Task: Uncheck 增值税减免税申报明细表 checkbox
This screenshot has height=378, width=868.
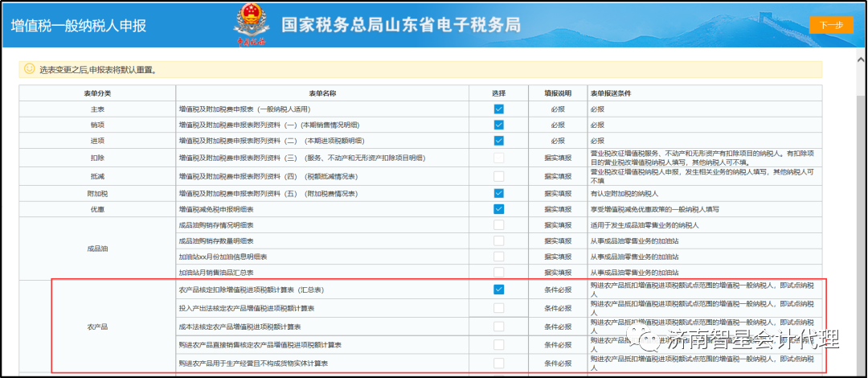Action: [x=499, y=209]
